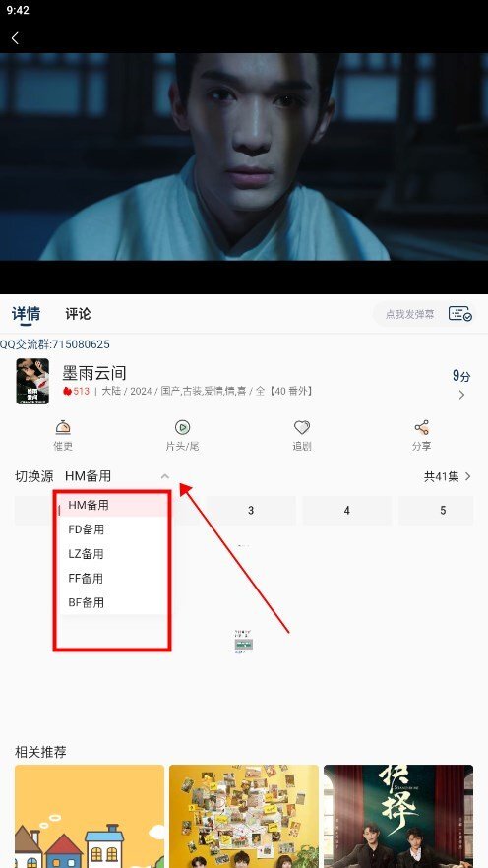Tap the back arrow icon
The image size is (488, 868).
[x=15, y=38]
